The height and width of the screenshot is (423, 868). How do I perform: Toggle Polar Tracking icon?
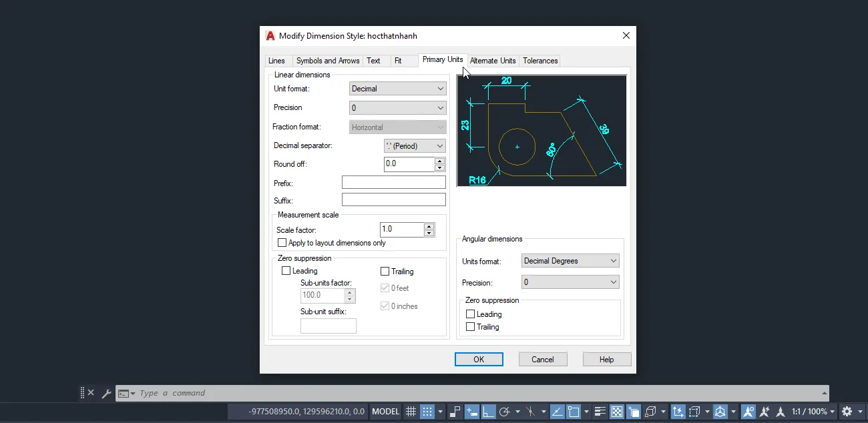point(505,412)
